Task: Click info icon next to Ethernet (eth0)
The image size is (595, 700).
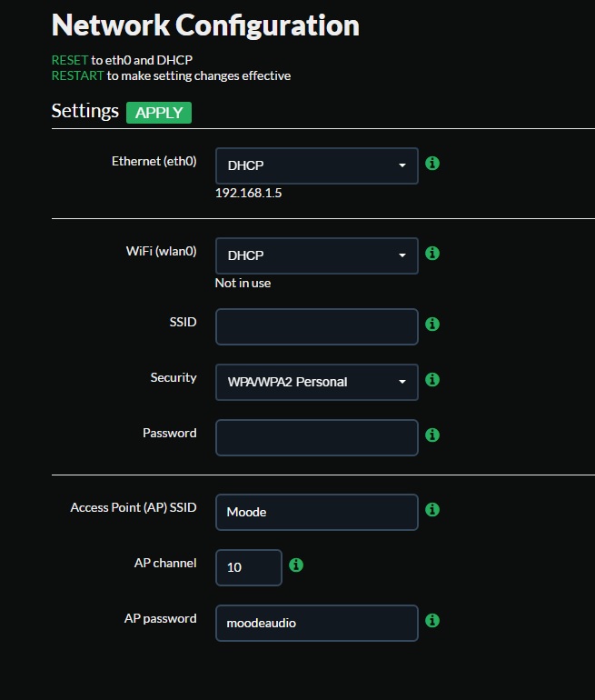Action: point(432,163)
